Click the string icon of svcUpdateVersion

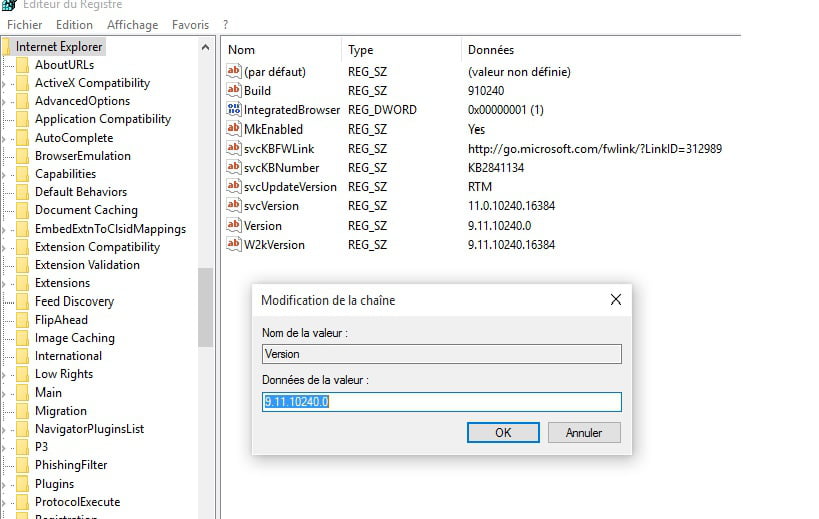click(x=233, y=186)
